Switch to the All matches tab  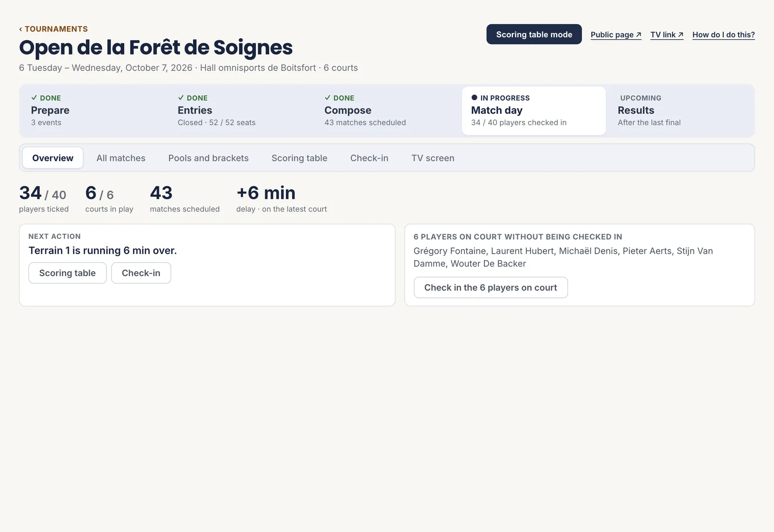coord(121,158)
